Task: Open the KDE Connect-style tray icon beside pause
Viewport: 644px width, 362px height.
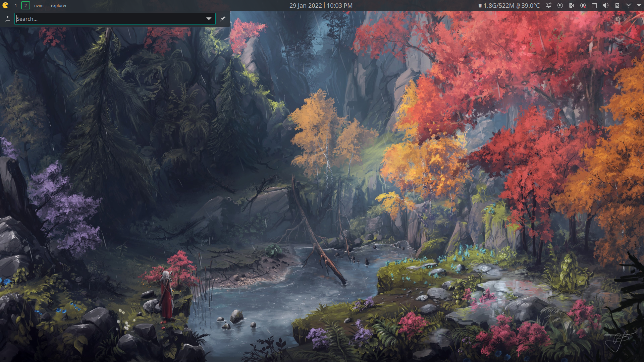Action: point(572,5)
